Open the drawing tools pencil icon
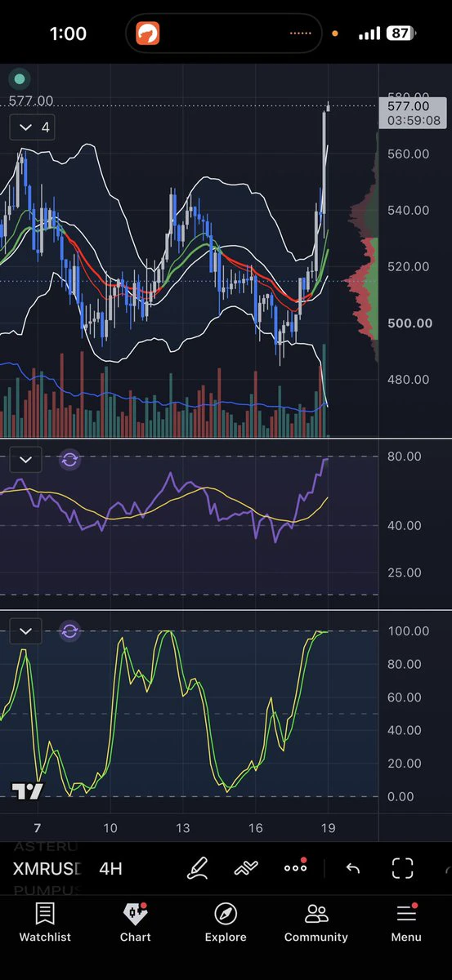This screenshot has width=452, height=980. [x=198, y=868]
